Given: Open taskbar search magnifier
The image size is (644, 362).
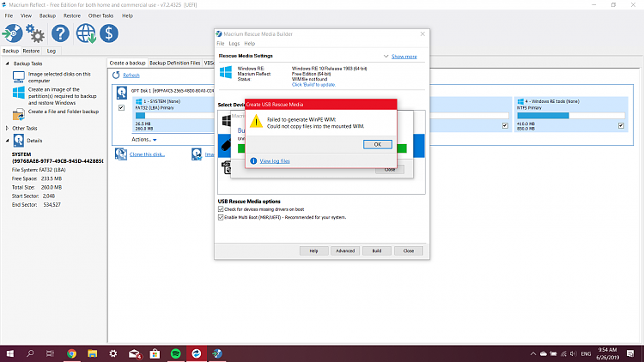Looking at the screenshot, I should (30, 353).
